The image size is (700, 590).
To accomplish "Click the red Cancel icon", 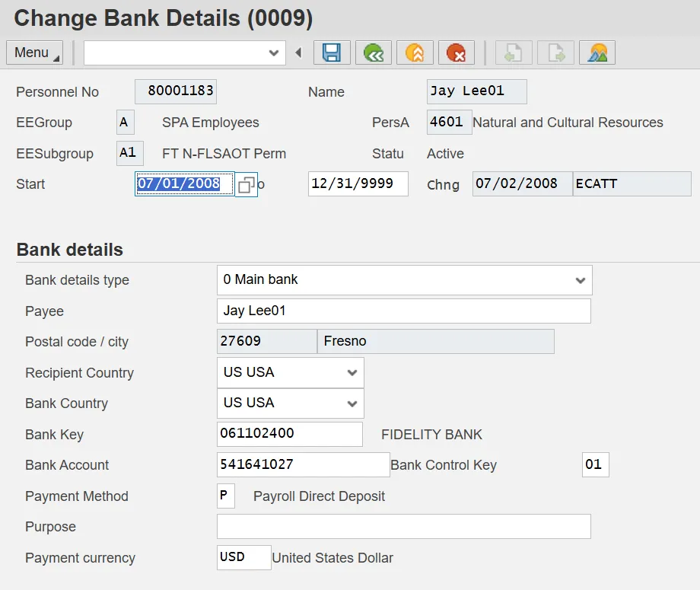I will pos(456,53).
